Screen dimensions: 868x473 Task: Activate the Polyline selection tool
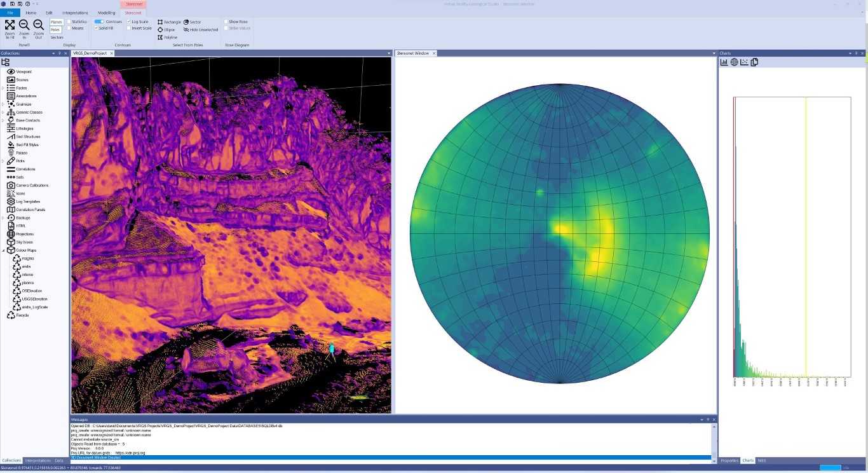point(169,37)
